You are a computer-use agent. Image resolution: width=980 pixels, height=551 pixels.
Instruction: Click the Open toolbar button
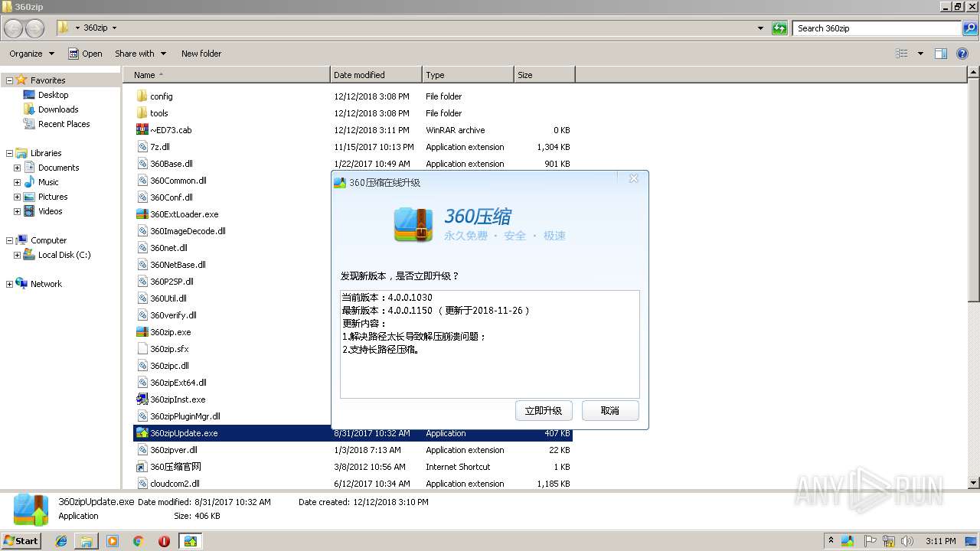[x=85, y=54]
